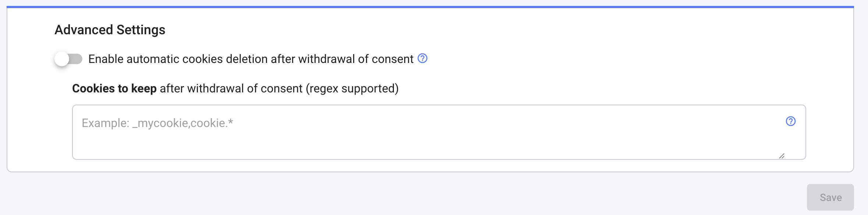This screenshot has width=868, height=215.
Task: Enable automatic cookies deletion toggle switch
Action: coord(68,59)
